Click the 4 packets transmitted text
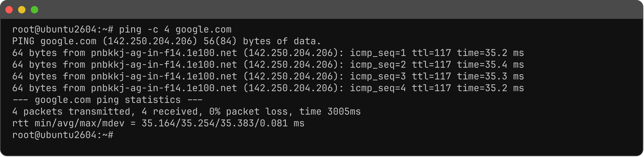Screen dimensions: 644x157 [71, 112]
